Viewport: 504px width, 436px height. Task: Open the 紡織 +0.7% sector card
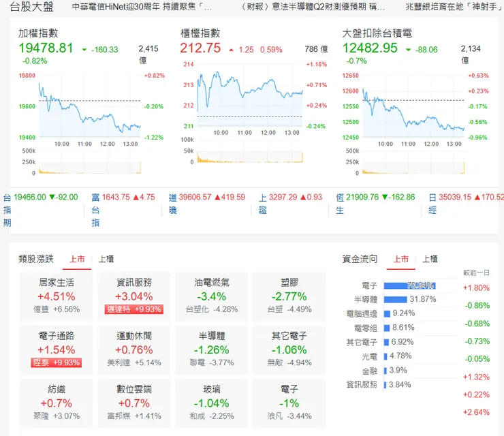[x=57, y=403]
